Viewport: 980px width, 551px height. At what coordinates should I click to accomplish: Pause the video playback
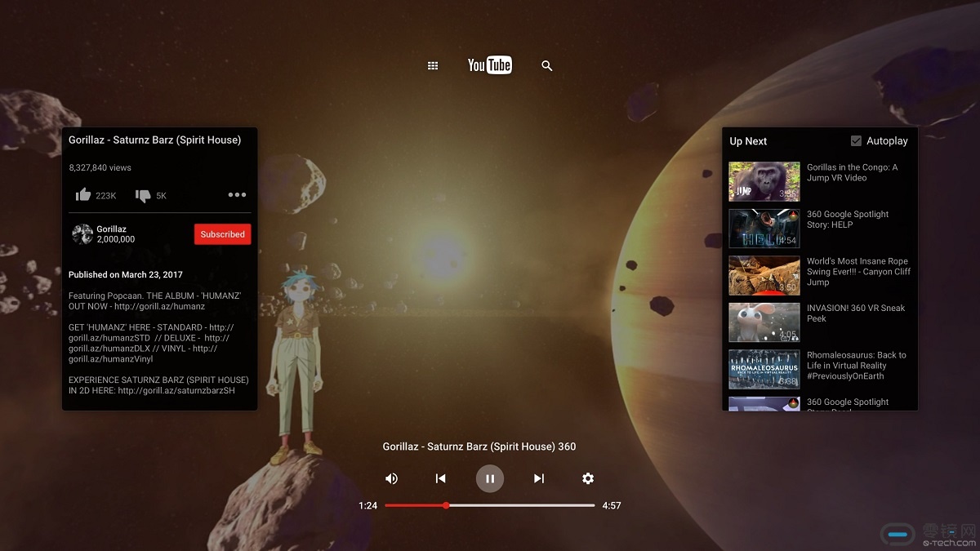[490, 478]
